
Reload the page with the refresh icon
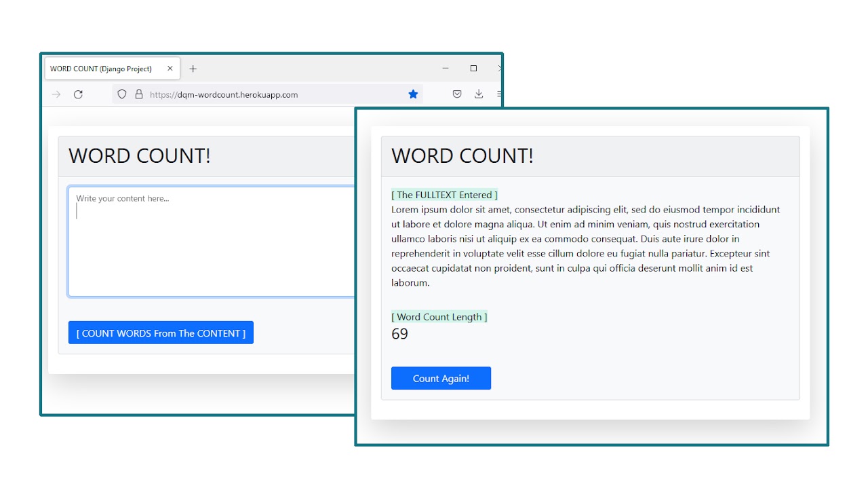(78, 94)
